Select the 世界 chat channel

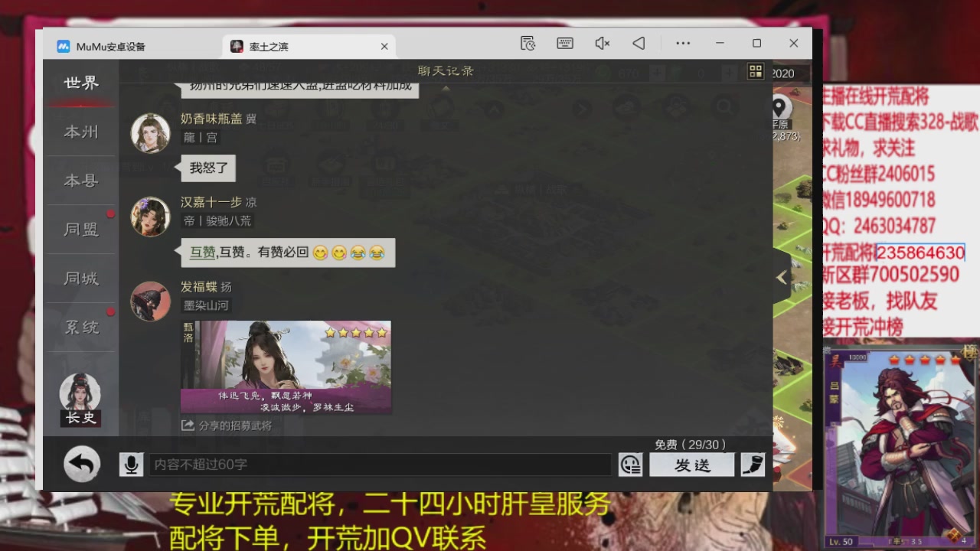point(81,83)
